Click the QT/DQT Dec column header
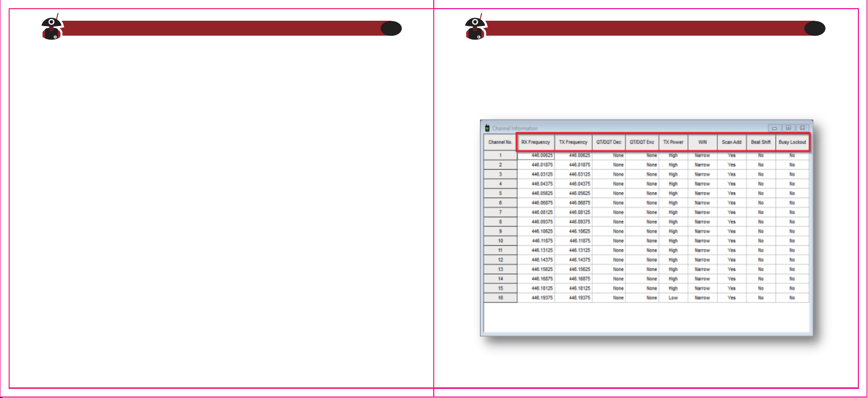868x398 pixels. tap(609, 142)
